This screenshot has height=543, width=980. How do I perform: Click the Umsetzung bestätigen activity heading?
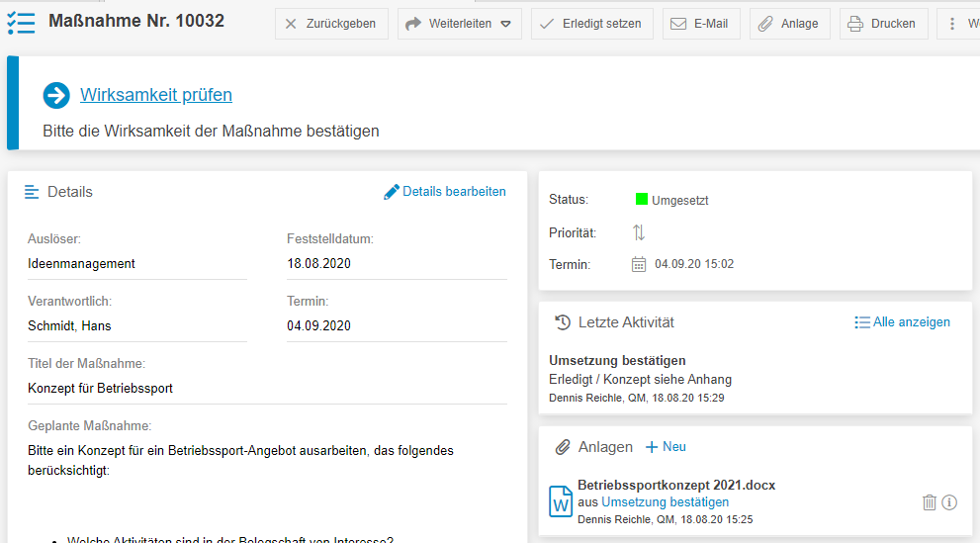coord(617,361)
